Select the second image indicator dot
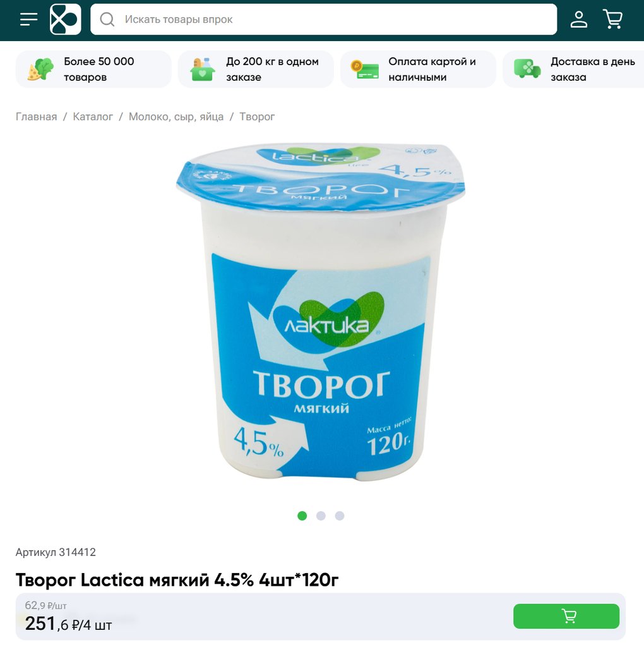The image size is (644, 647). point(321,516)
